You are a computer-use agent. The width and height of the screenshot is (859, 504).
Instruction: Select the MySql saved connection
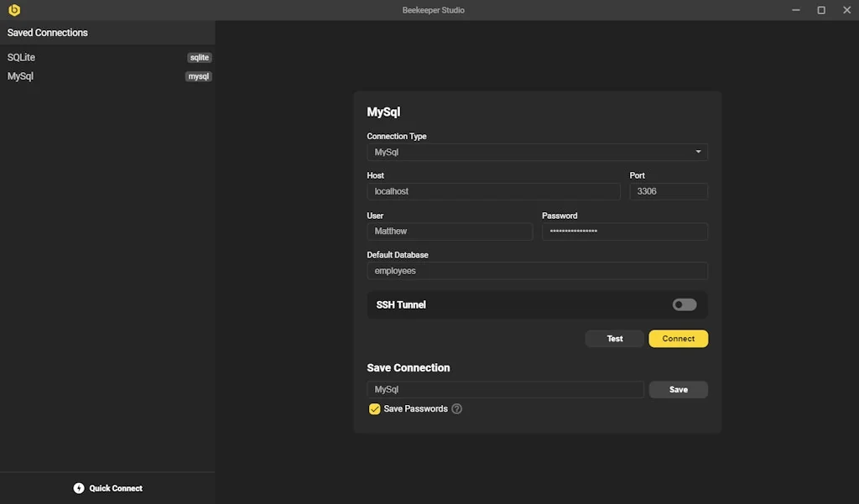point(84,75)
